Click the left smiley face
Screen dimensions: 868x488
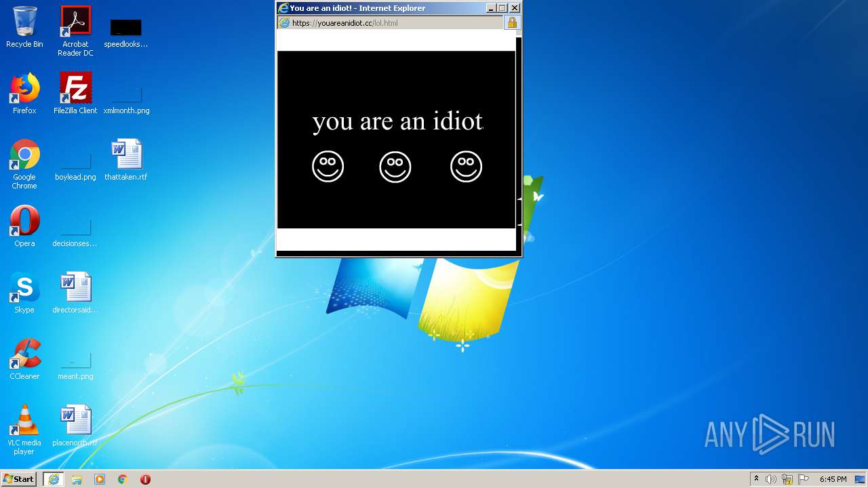pyautogui.click(x=328, y=166)
